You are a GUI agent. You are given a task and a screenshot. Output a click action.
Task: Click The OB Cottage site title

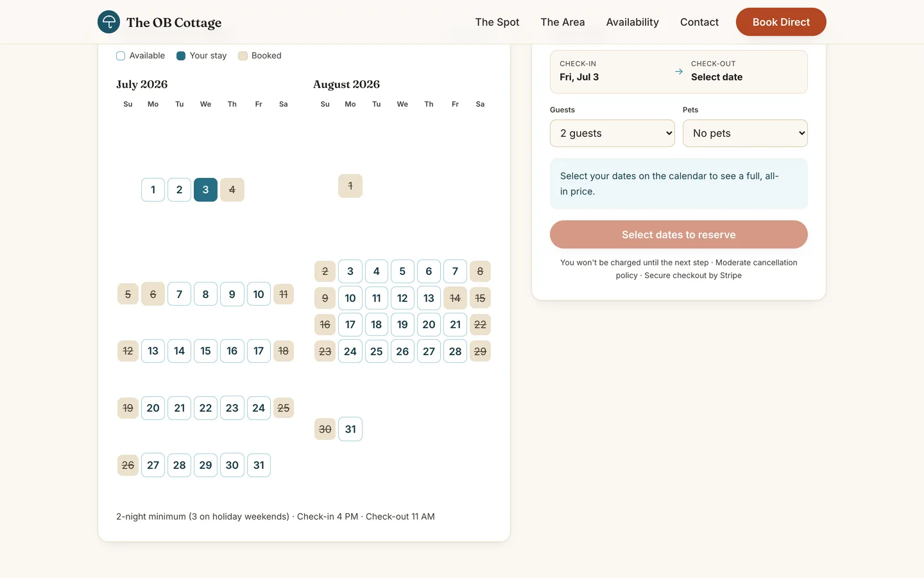pos(174,22)
